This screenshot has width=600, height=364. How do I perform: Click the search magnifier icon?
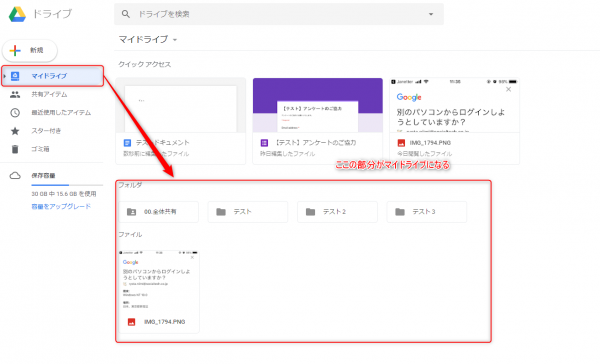tap(126, 14)
